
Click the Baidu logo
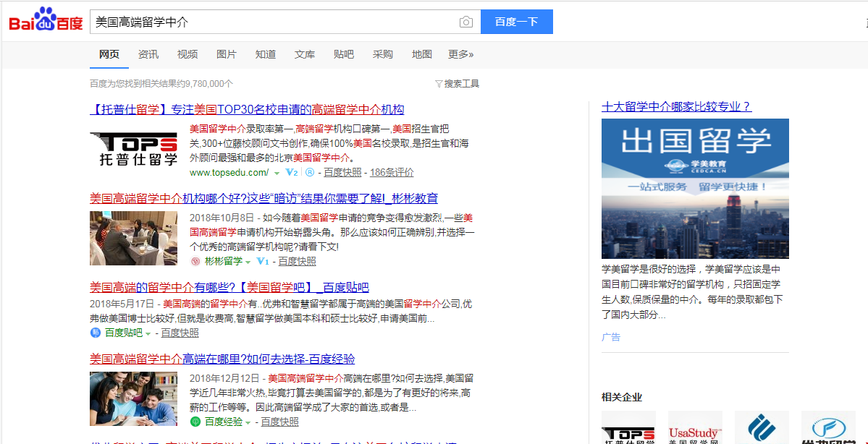pyautogui.click(x=46, y=21)
